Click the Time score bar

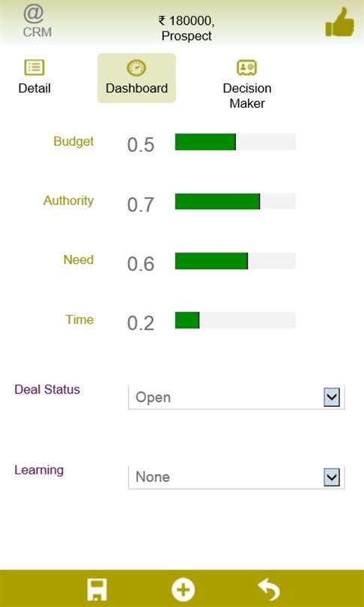235,320
